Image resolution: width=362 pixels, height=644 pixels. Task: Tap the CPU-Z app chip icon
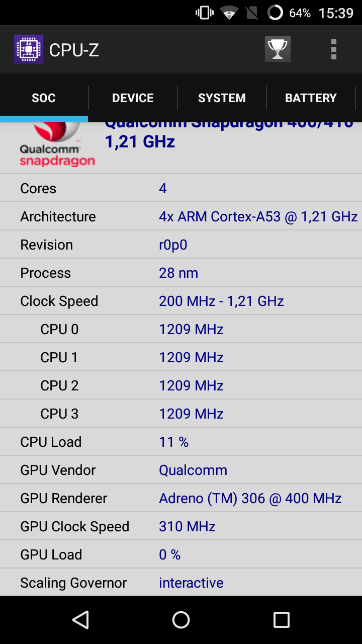28,49
